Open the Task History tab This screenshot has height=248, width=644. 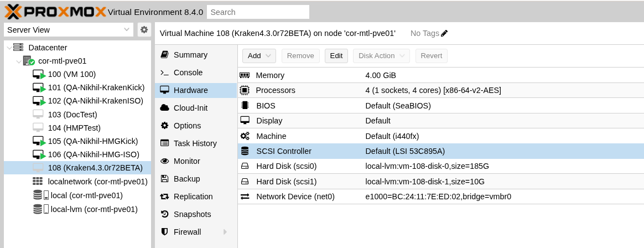pos(196,143)
